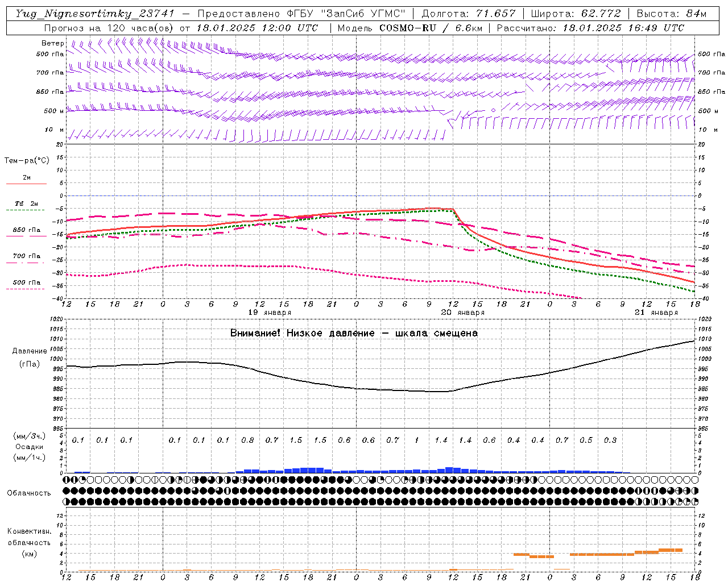Click the Долгота: 71.657 value

[x=469, y=14]
